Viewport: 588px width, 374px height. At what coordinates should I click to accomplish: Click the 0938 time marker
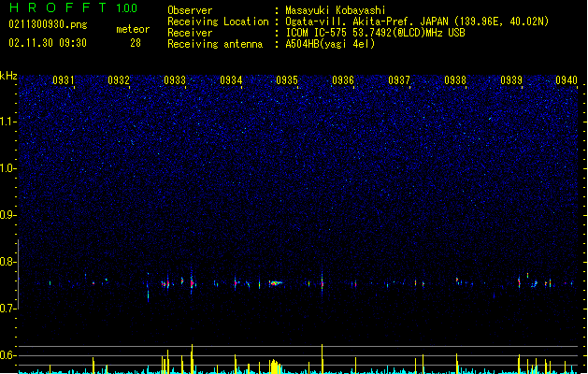click(455, 80)
